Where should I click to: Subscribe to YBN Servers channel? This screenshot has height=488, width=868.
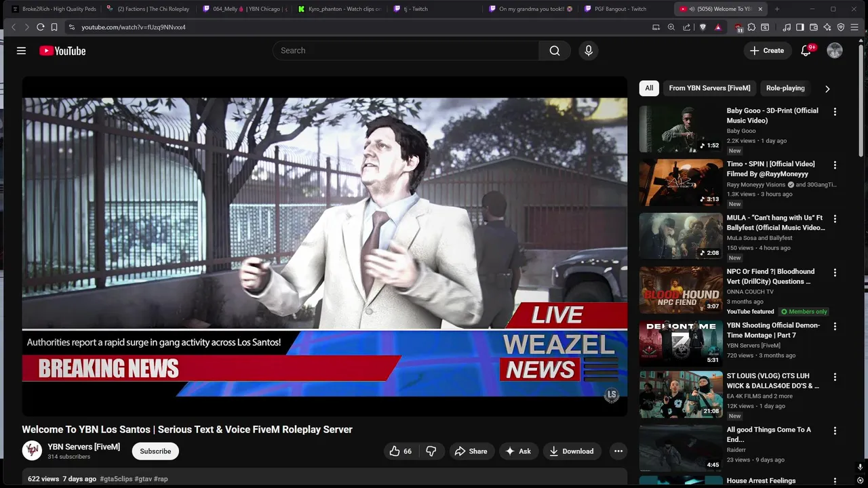pos(155,451)
